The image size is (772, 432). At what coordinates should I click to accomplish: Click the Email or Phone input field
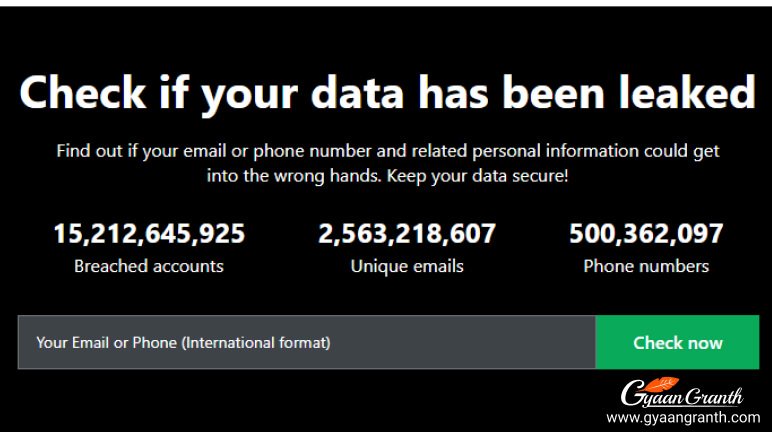coord(306,342)
